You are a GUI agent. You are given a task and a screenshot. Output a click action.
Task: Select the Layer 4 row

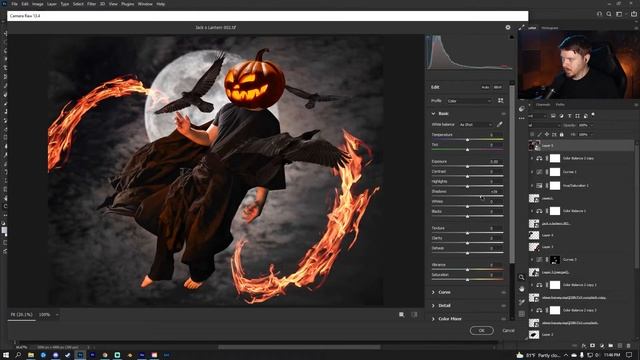tap(581, 236)
